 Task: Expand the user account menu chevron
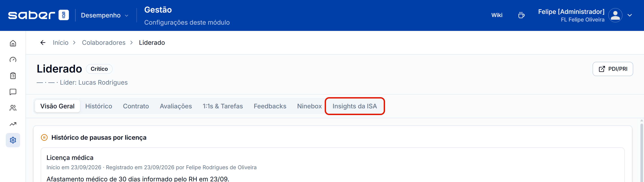coord(630,15)
